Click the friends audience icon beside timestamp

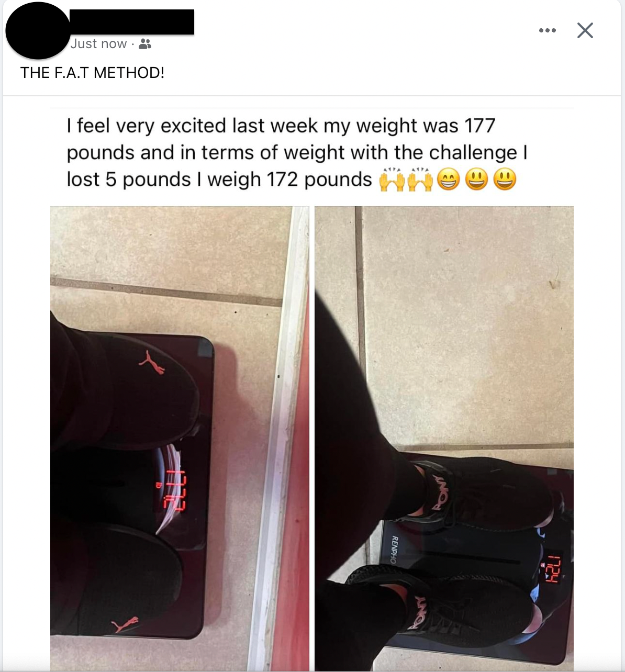click(x=146, y=44)
